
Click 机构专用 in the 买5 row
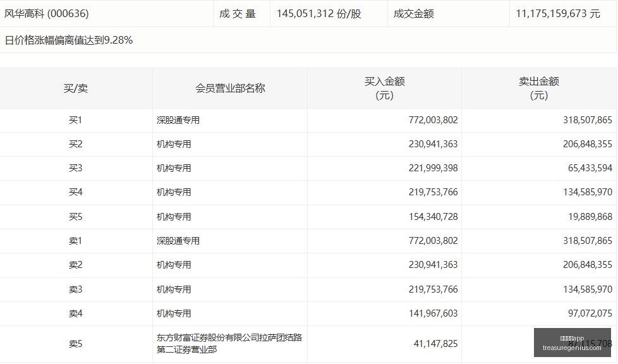pyautogui.click(x=174, y=217)
